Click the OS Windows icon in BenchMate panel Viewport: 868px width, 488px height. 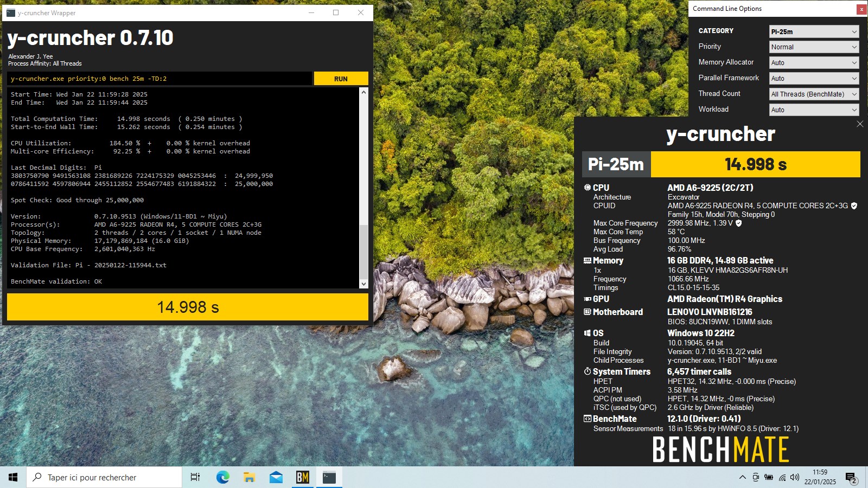[x=587, y=333]
